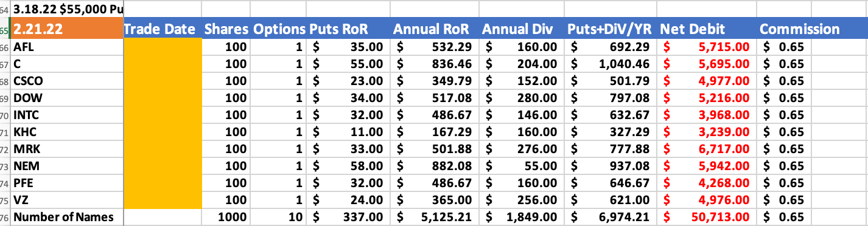Select row header 76
The image size is (868, 226).
(x=5, y=217)
